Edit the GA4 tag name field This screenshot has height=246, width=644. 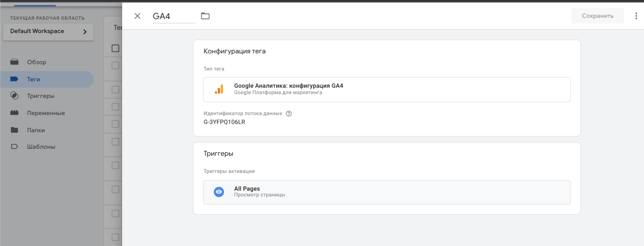[173, 16]
